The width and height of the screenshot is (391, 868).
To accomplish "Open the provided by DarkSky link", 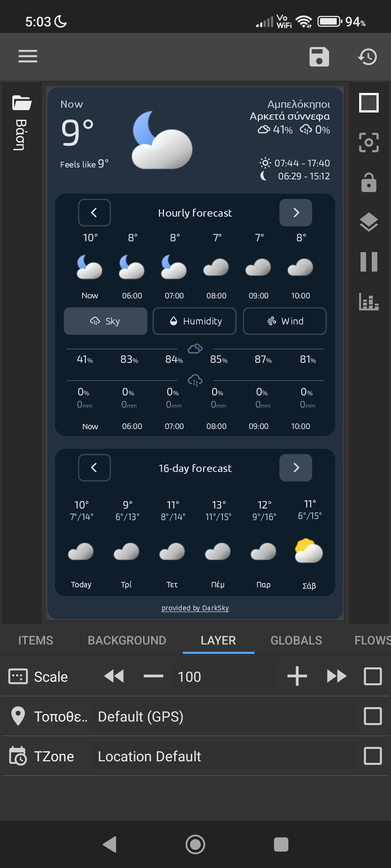I will click(x=195, y=608).
